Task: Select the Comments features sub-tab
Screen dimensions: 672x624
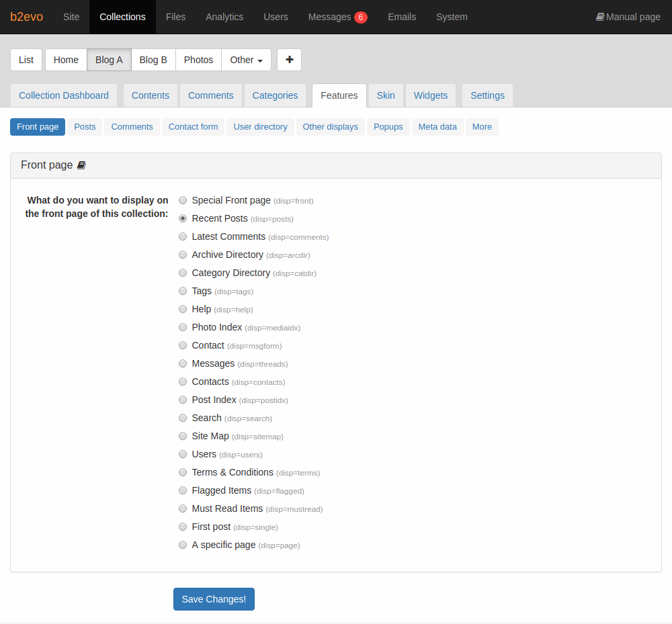Action: click(x=132, y=127)
